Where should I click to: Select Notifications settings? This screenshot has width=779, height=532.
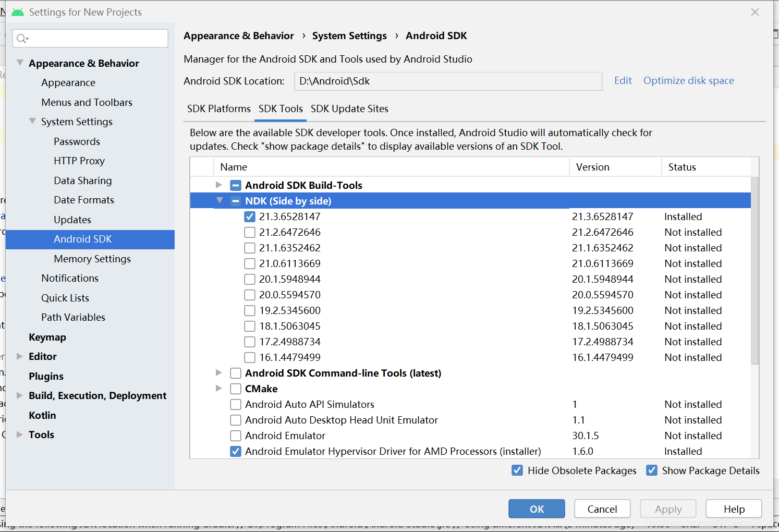tap(70, 278)
